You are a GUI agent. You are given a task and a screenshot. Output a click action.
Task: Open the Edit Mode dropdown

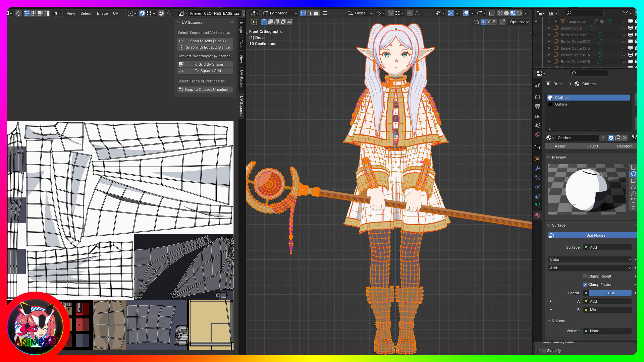tap(280, 13)
